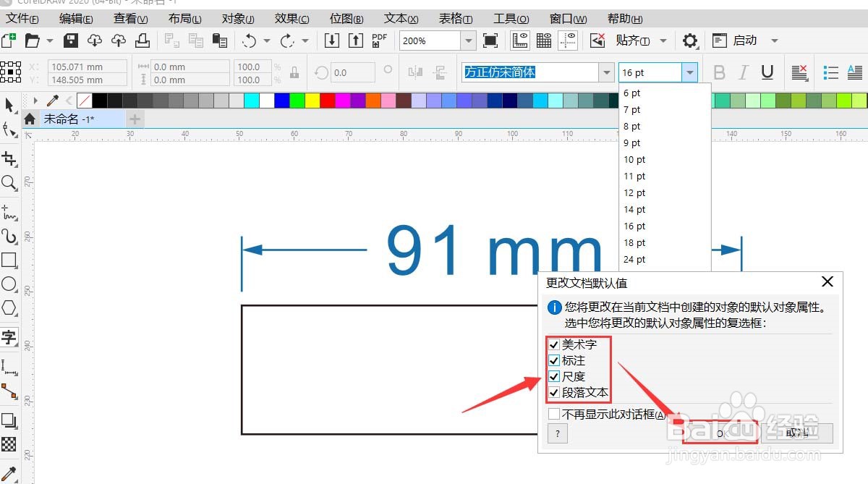Toggle the Show guidelines icon
The width and height of the screenshot is (868, 484).
569,41
